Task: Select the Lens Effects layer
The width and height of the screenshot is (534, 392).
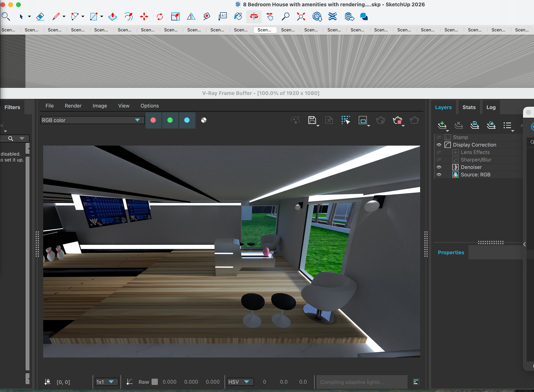Action: pos(475,152)
